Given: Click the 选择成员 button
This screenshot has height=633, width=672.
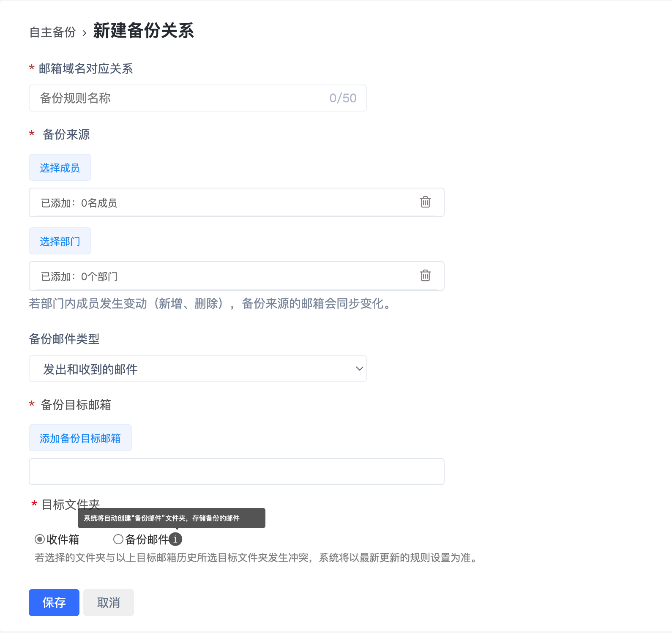Looking at the screenshot, I should coord(60,168).
